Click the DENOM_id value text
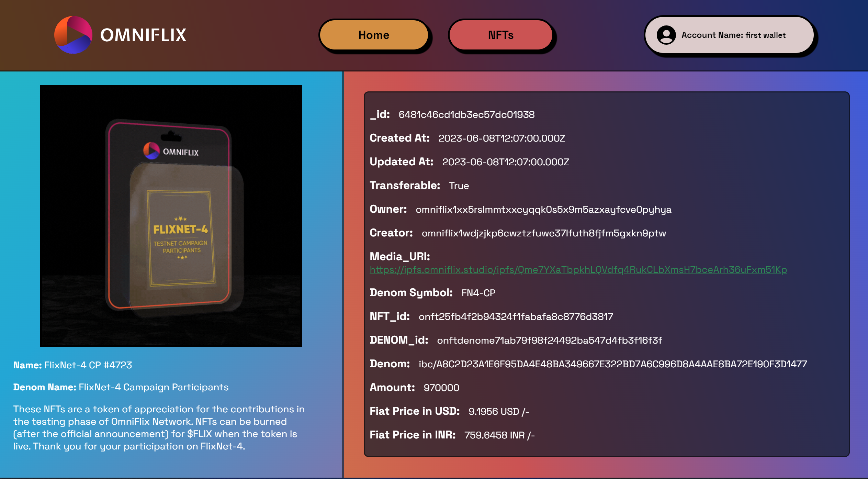Image resolution: width=868 pixels, height=479 pixels. 549,340
